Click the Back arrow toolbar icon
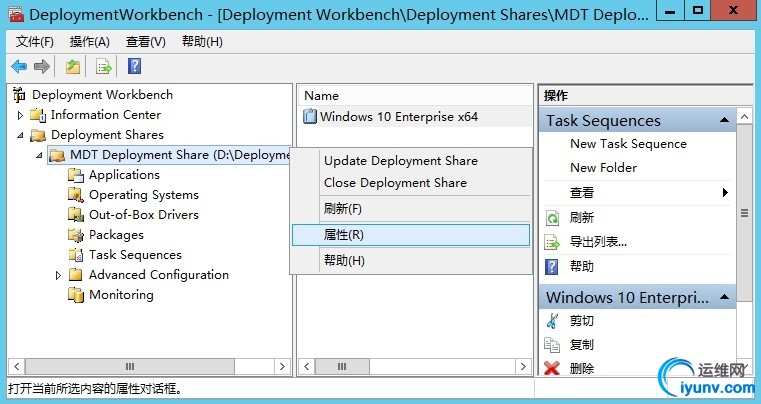This screenshot has width=761, height=404. coord(18,67)
